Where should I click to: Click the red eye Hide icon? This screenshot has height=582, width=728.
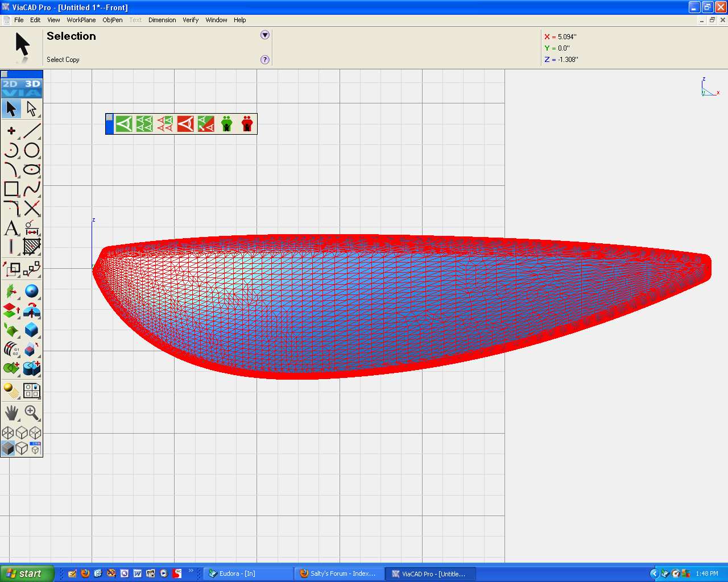pyautogui.click(x=185, y=124)
